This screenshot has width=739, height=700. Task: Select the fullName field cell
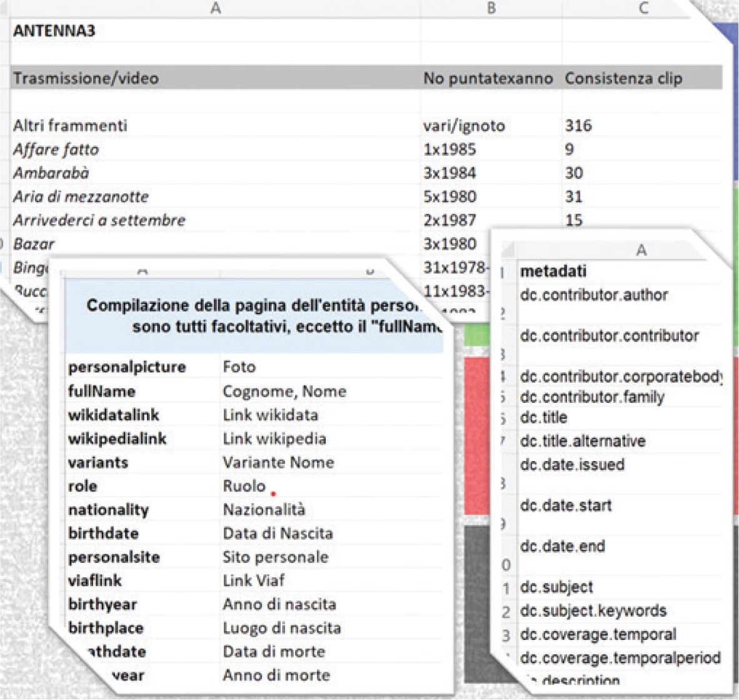pos(143,390)
